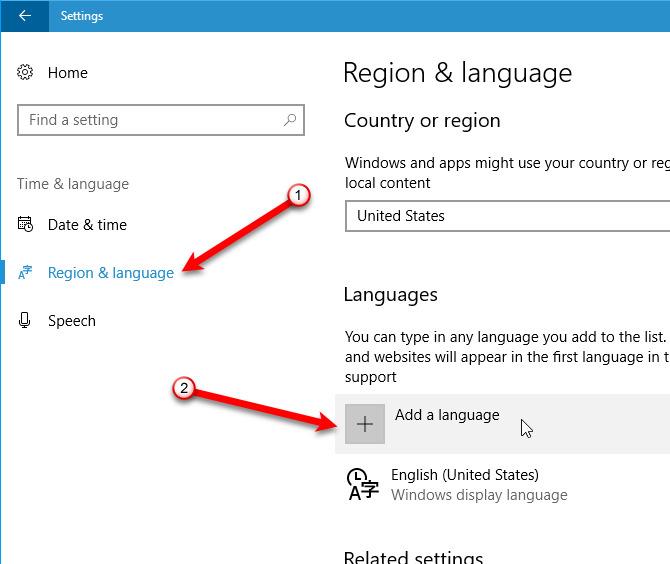
Task: Click the magnifier icon in the search box
Action: tap(290, 120)
